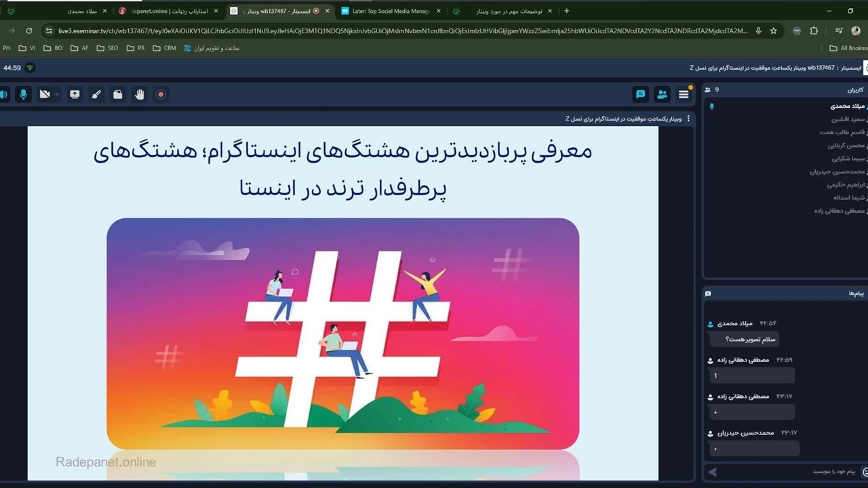
Task: Open a new browser tab with plus icon
Action: (x=567, y=11)
